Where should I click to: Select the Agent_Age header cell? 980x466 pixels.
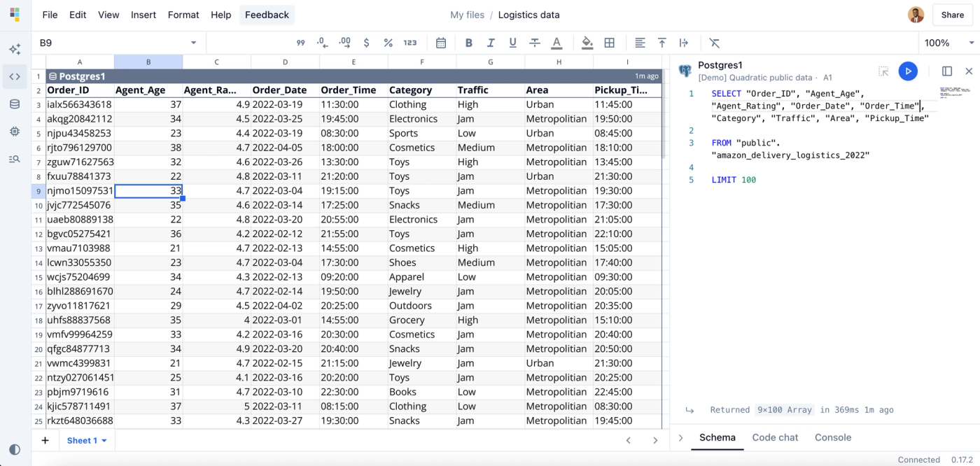[x=148, y=90]
